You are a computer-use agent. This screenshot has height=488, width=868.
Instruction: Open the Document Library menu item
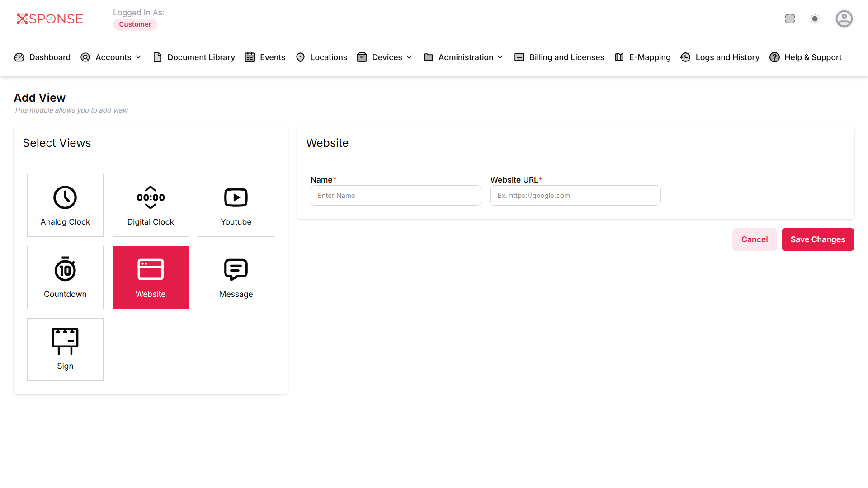pyautogui.click(x=194, y=57)
